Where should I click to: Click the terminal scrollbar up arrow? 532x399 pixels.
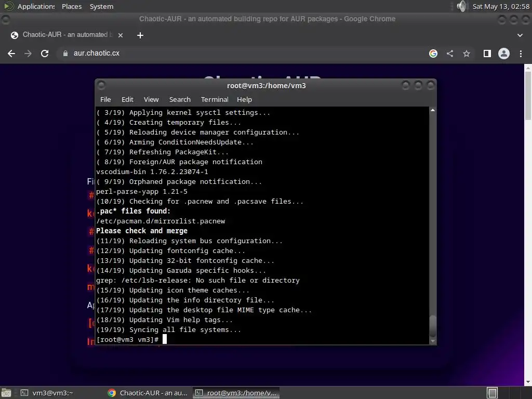point(433,110)
